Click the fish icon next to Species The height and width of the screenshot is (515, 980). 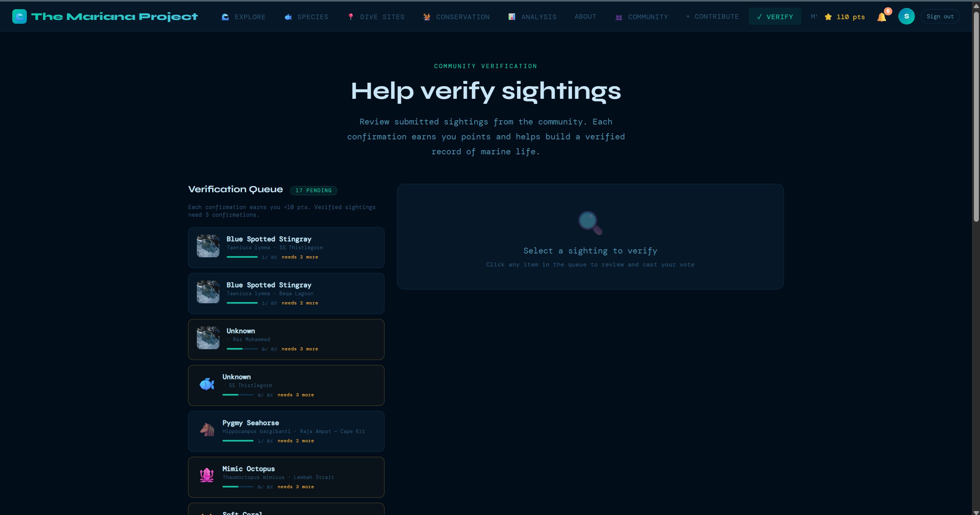(x=288, y=17)
